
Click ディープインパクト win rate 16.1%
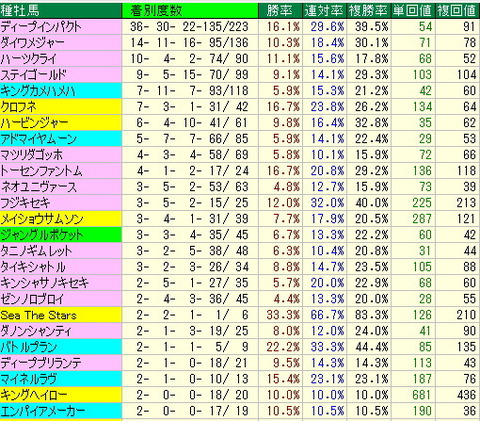tap(283, 27)
